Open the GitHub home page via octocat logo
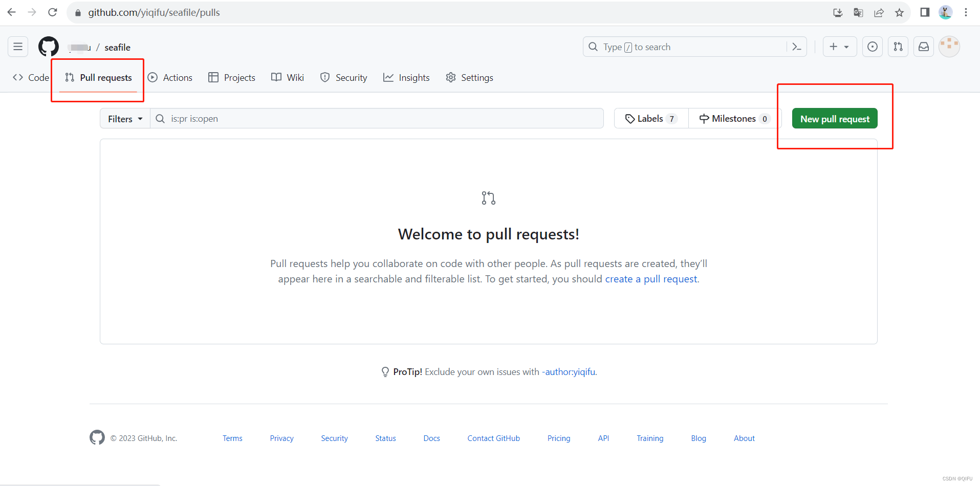980x486 pixels. (48, 47)
